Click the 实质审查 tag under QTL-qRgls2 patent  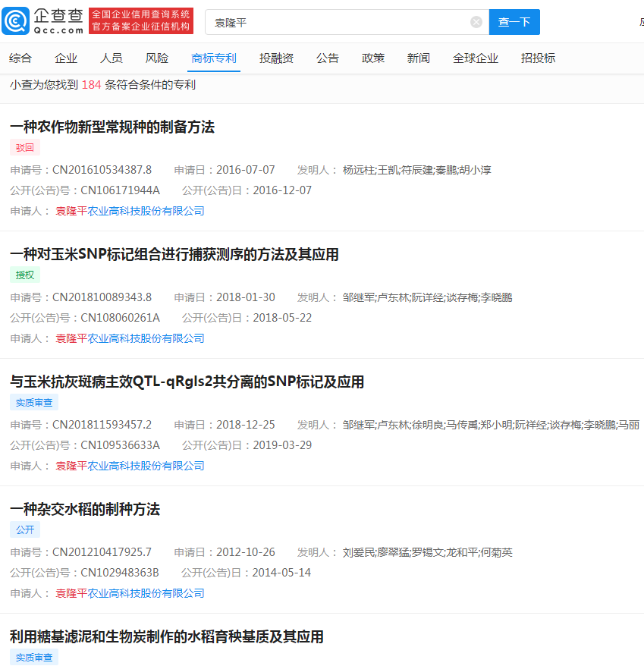33,403
